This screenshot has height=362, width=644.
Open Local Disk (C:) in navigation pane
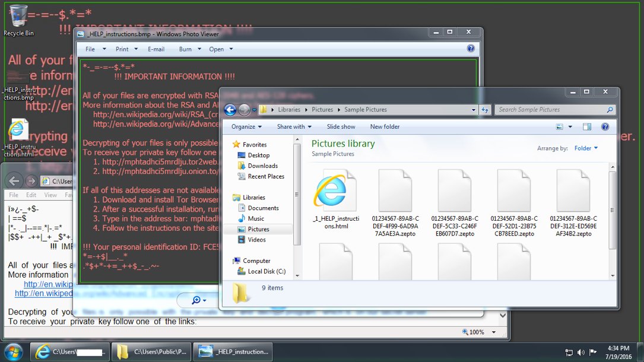pos(261,271)
